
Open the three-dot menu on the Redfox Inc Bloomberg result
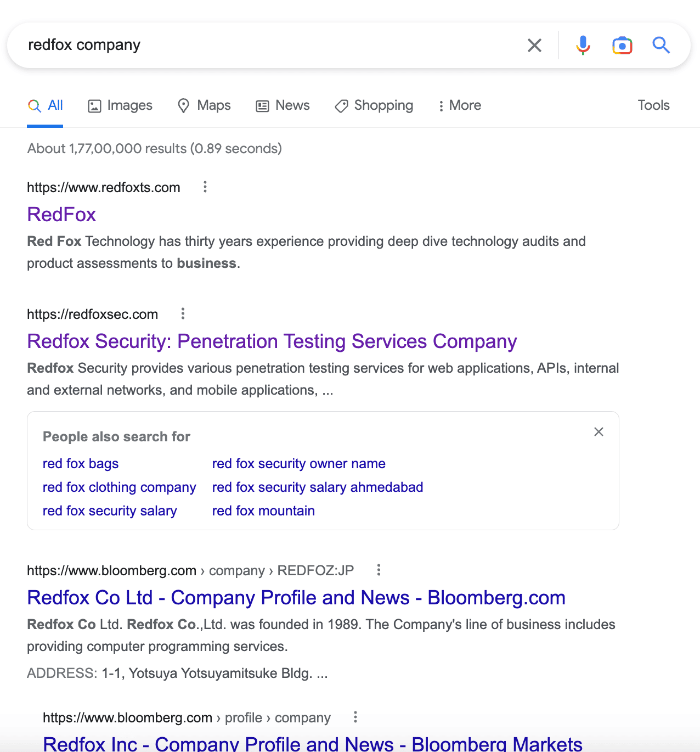(355, 717)
